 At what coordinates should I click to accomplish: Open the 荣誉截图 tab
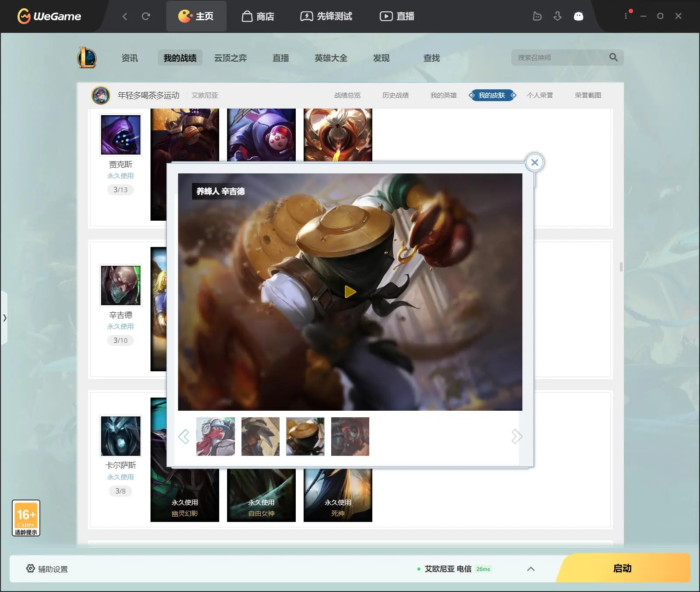(x=588, y=95)
